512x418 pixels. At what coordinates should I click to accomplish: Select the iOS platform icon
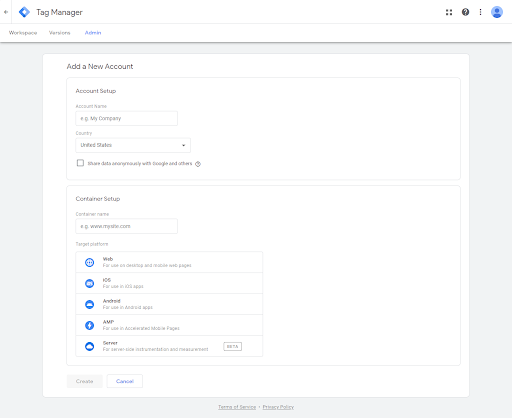pyautogui.click(x=89, y=283)
